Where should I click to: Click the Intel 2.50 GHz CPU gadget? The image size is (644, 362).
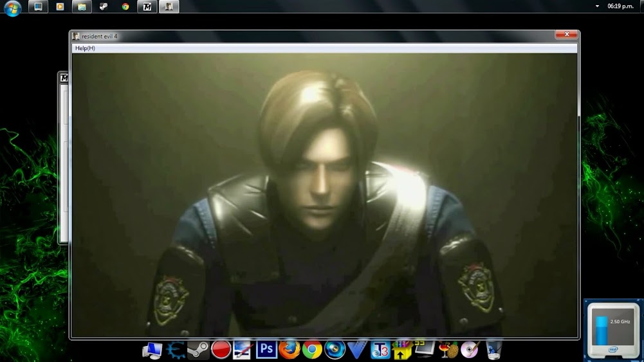pos(612,330)
